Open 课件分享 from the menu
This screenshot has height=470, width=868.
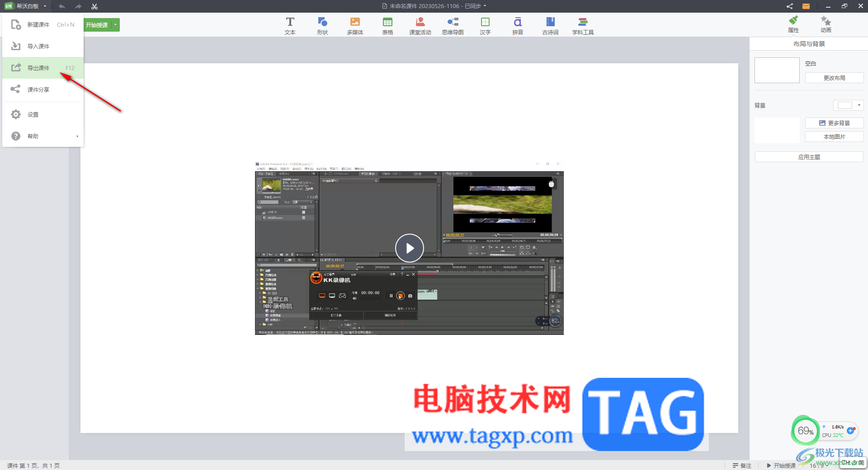pyautogui.click(x=43, y=89)
